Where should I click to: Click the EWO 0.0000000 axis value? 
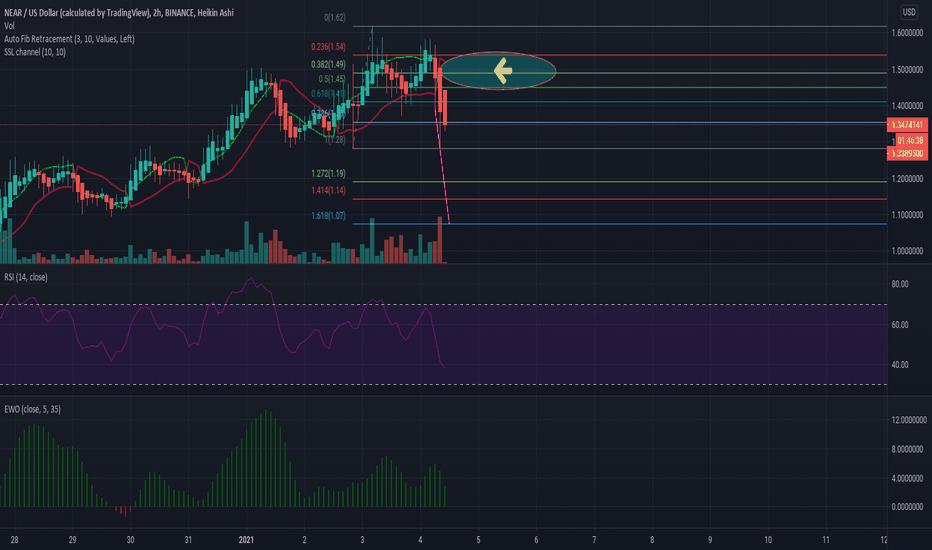tap(907, 507)
